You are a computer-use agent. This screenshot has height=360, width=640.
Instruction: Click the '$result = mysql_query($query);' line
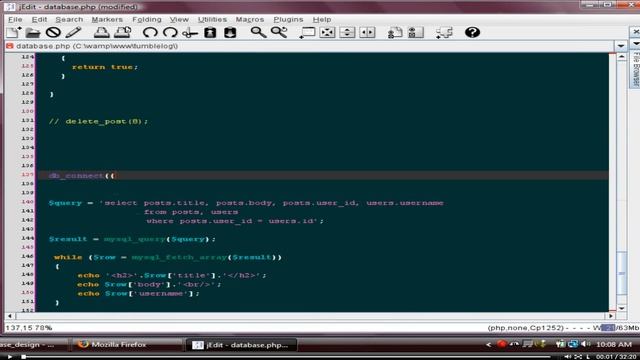tap(132, 239)
